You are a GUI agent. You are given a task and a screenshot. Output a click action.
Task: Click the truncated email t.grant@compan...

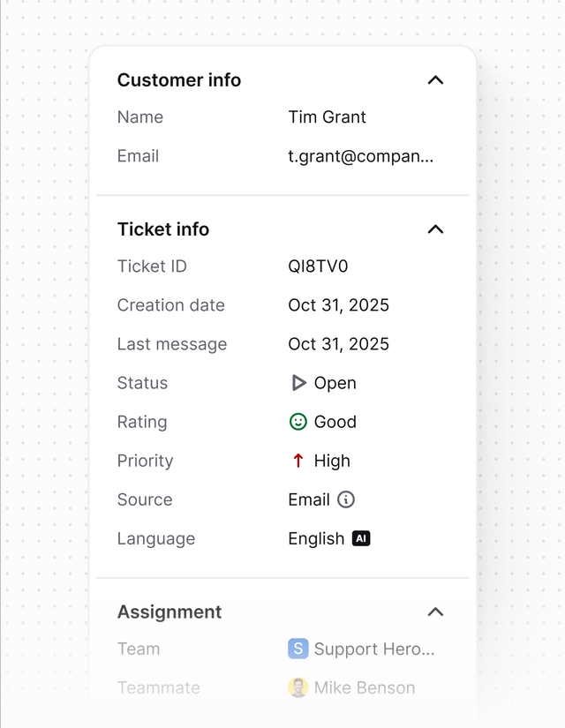pos(360,155)
